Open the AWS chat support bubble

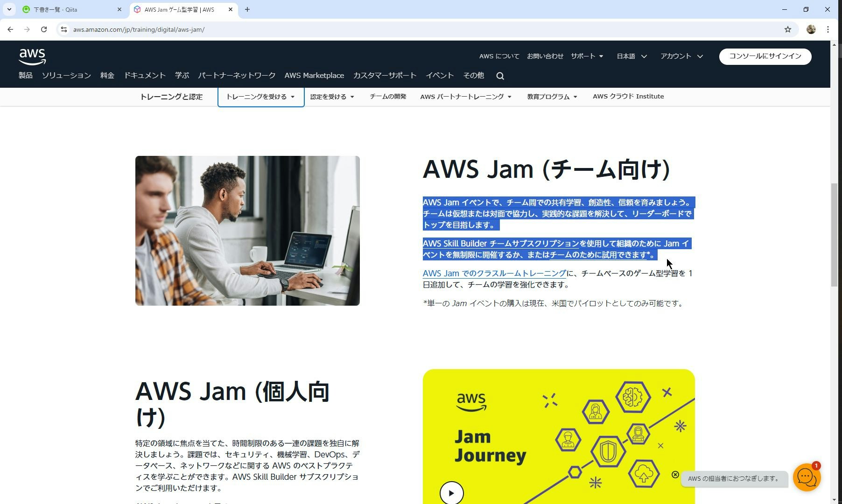click(x=807, y=477)
